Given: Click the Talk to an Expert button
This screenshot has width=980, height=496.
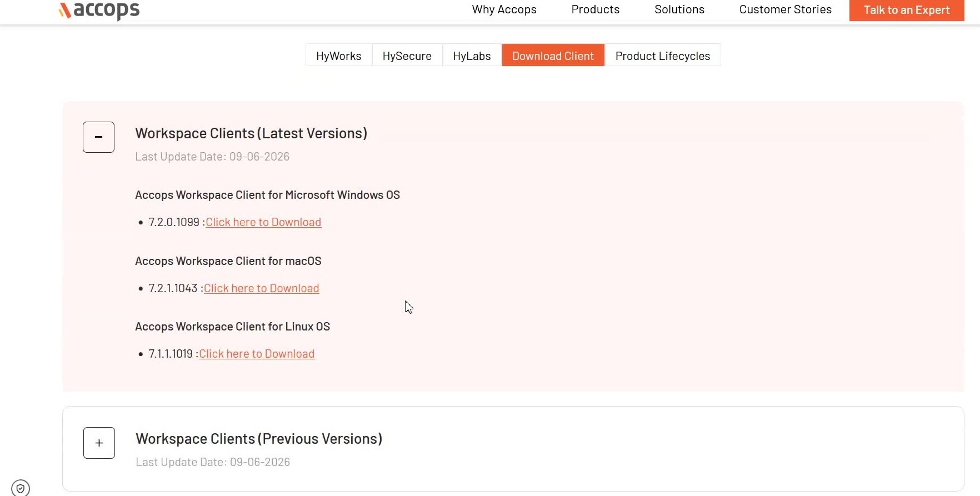Looking at the screenshot, I should 907,10.
